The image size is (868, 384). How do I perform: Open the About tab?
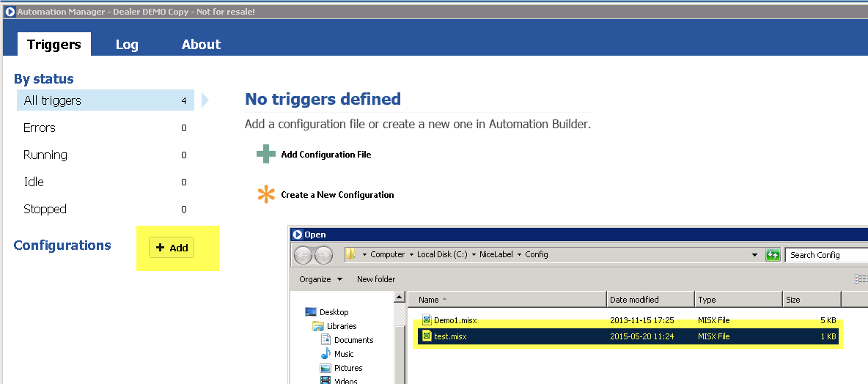[201, 45]
